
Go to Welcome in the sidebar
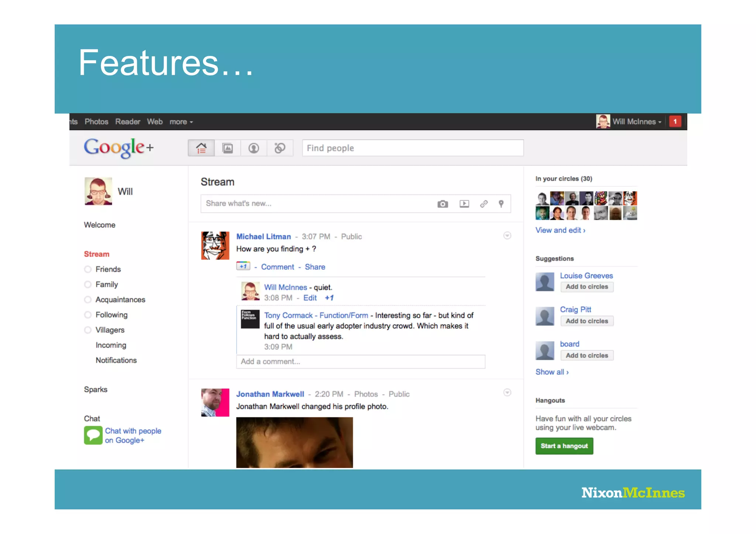(x=100, y=225)
